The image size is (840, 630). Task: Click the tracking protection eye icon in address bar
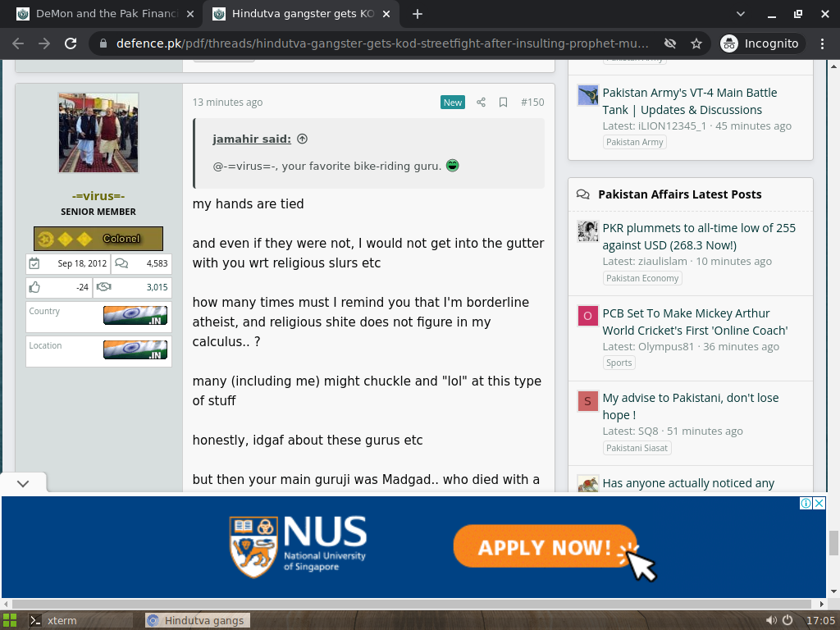point(669,43)
